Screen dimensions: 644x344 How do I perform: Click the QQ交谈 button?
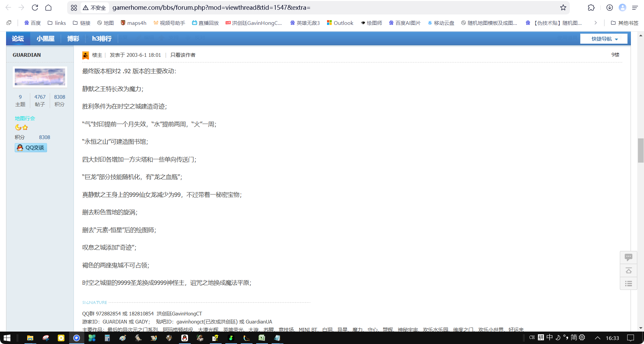click(x=31, y=147)
